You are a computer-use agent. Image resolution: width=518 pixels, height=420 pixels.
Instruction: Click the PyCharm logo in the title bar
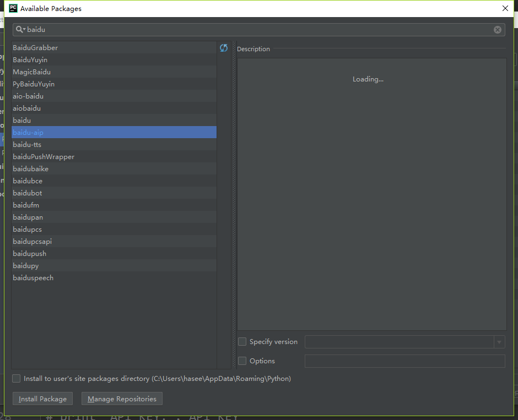13,8
